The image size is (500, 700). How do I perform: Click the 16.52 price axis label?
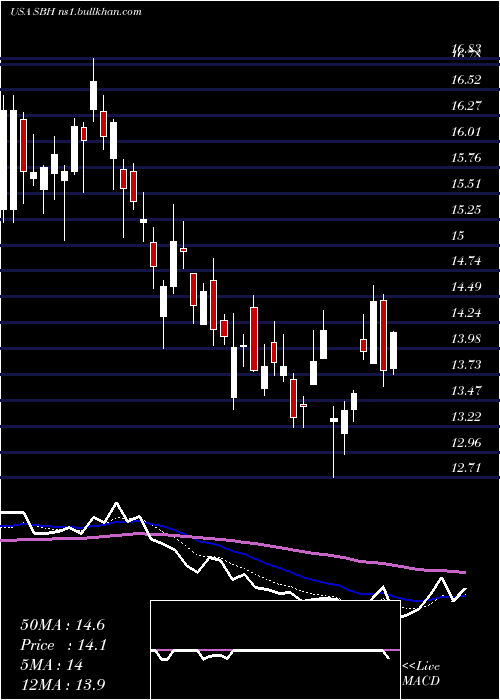(x=466, y=80)
